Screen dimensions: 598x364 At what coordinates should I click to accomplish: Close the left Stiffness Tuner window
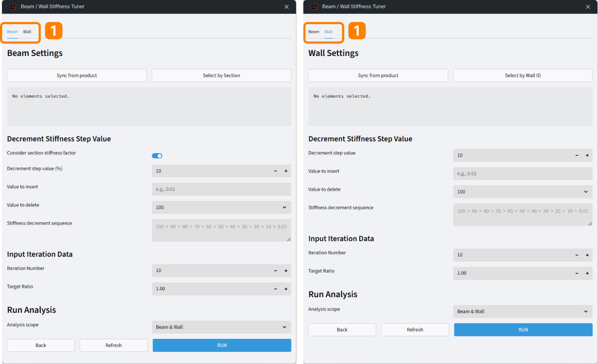pos(287,7)
